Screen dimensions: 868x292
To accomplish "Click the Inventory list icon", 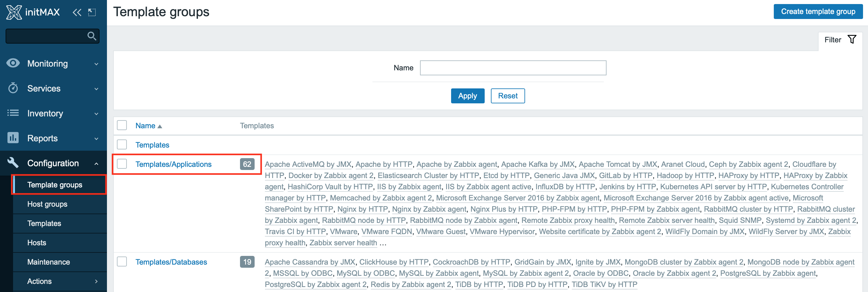I will [x=13, y=113].
